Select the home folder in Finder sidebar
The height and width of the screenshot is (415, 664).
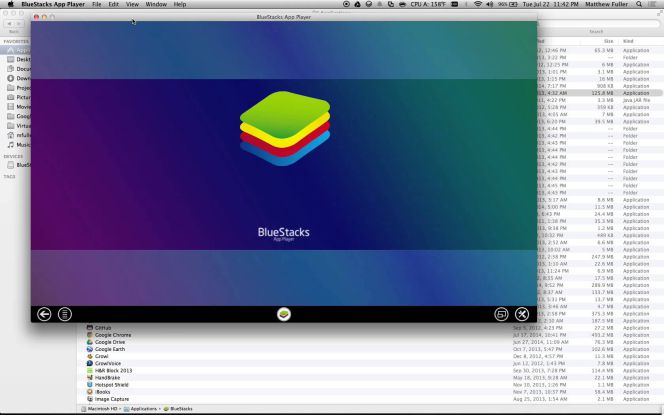pyautogui.click(x=19, y=136)
